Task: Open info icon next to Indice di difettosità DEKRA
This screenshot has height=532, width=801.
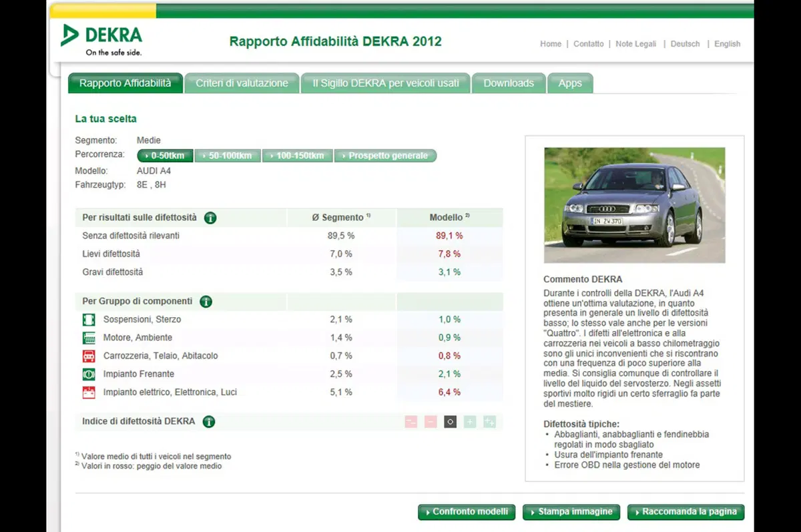Action: [208, 422]
